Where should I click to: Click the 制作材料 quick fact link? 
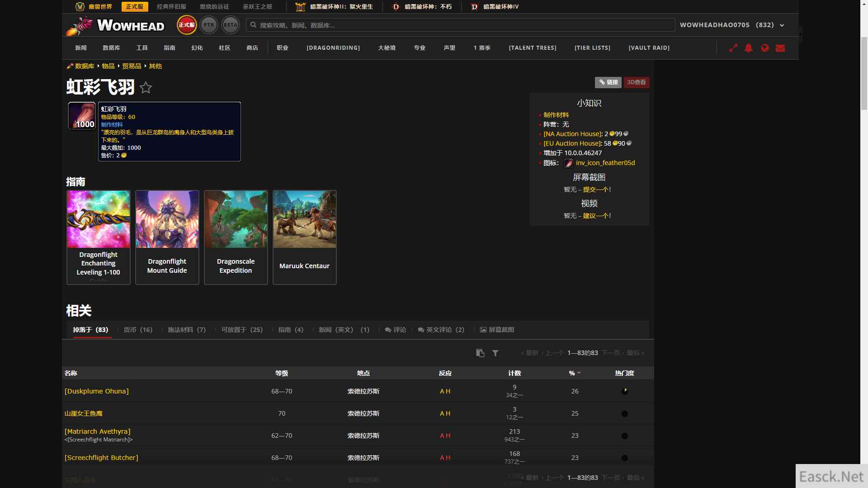[x=556, y=115]
